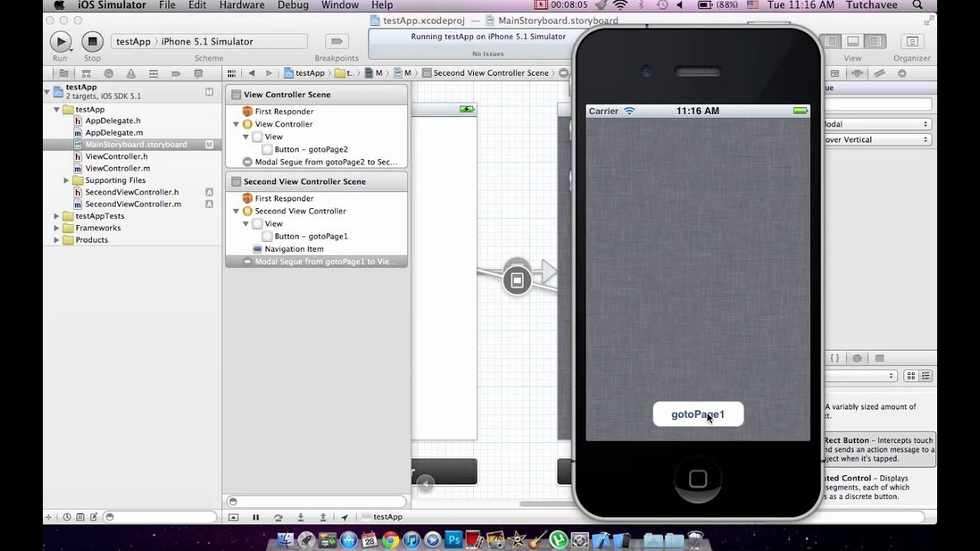Expand the Supporting Files folder
The image size is (980, 551).
point(67,181)
